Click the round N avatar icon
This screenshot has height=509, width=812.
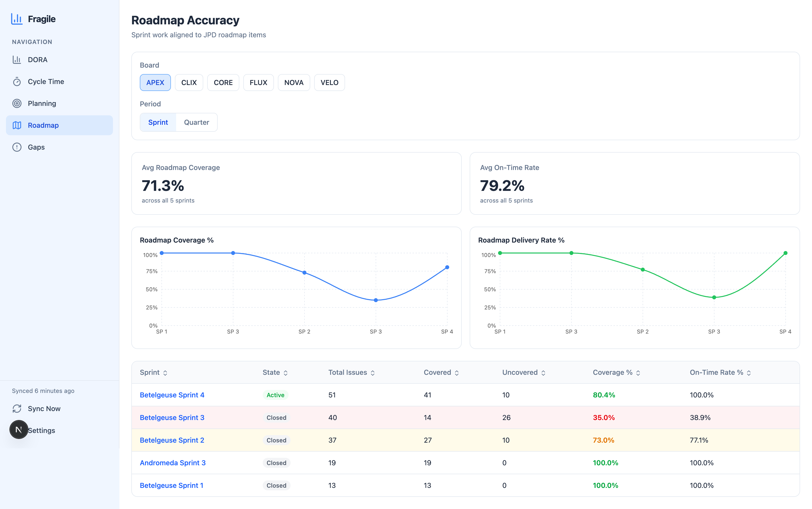click(x=18, y=429)
